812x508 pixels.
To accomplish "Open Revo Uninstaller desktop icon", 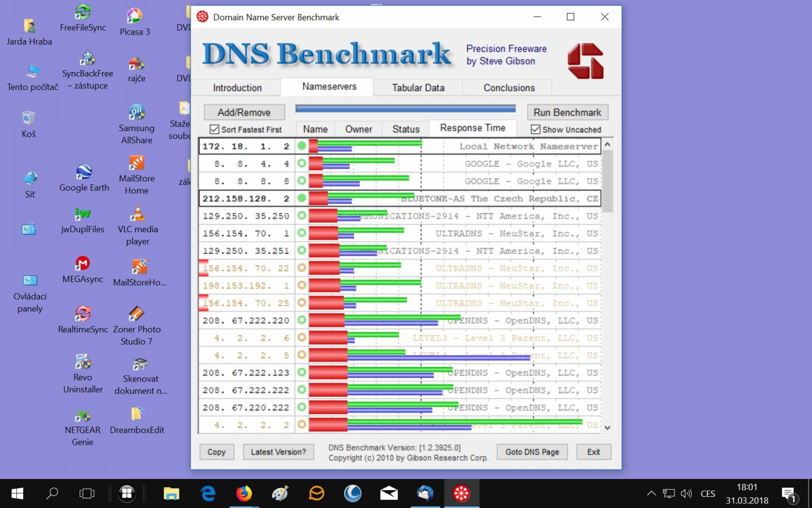I will pyautogui.click(x=83, y=374).
